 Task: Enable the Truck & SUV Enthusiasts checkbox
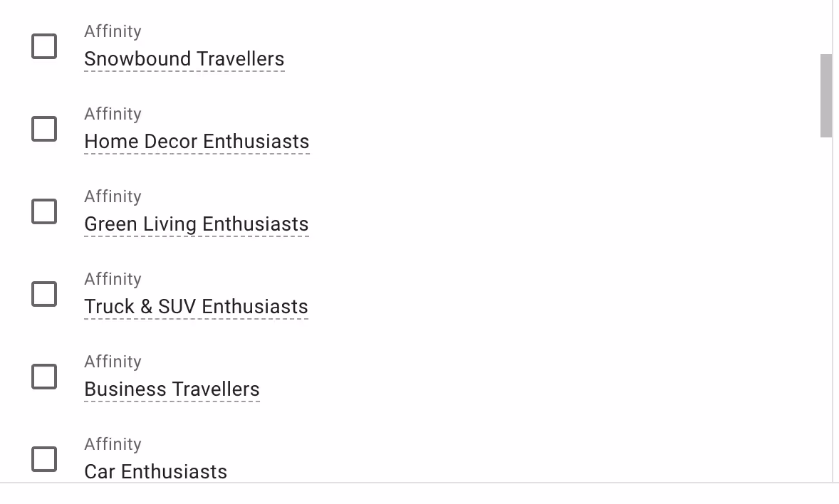tap(44, 294)
